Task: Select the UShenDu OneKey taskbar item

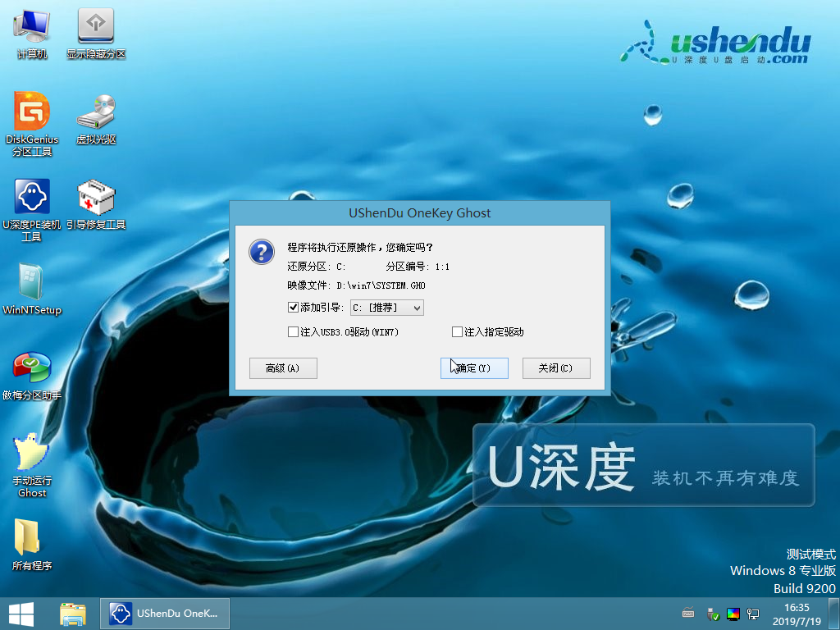Action: [165, 614]
